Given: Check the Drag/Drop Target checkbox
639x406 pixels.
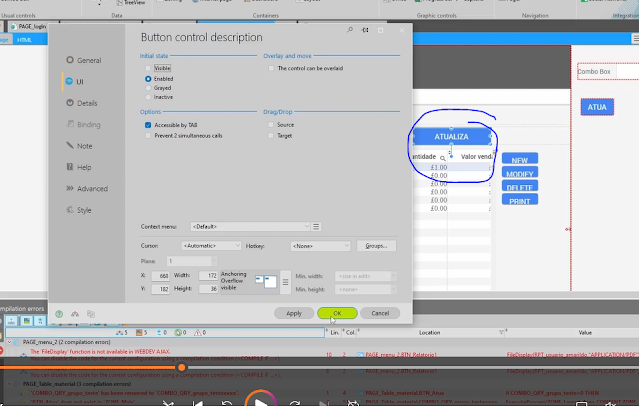Looking at the screenshot, I should 271,135.
